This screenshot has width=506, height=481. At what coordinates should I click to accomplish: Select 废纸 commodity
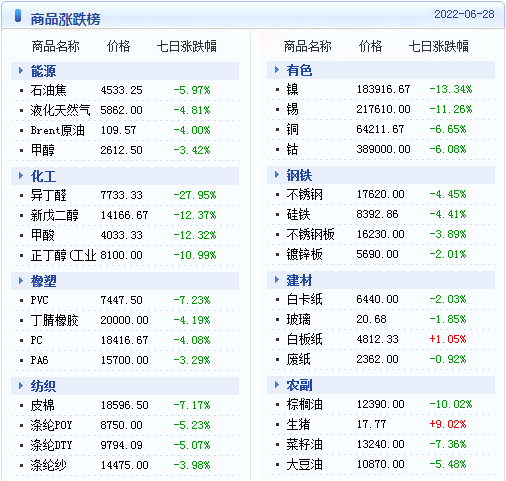[299, 359]
